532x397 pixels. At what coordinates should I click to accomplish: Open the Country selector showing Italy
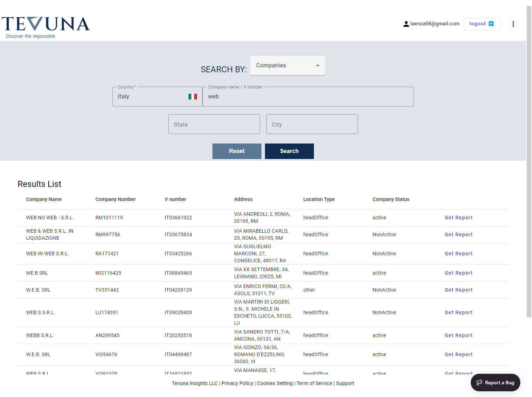pyautogui.click(x=151, y=97)
